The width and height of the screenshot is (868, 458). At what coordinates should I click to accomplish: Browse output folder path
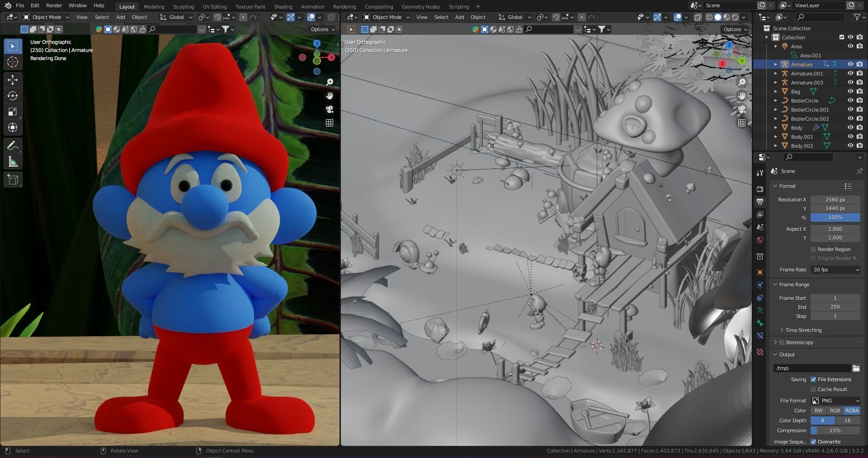click(x=856, y=368)
